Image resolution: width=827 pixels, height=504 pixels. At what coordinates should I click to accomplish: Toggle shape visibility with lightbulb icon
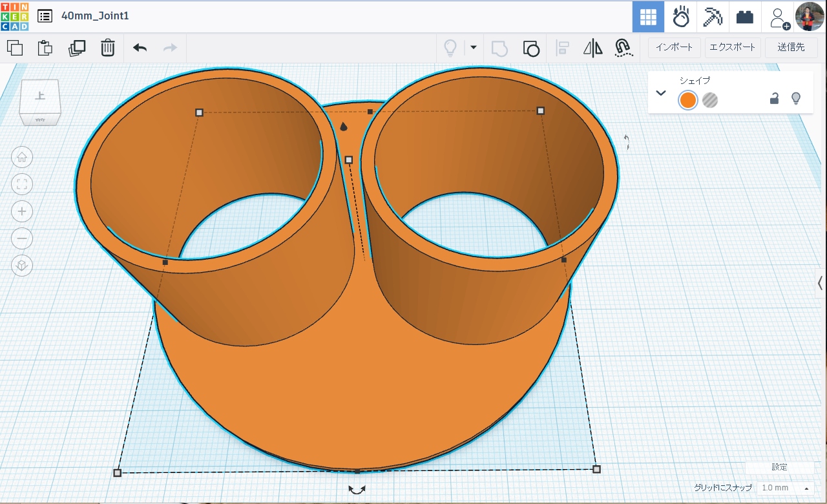click(796, 98)
